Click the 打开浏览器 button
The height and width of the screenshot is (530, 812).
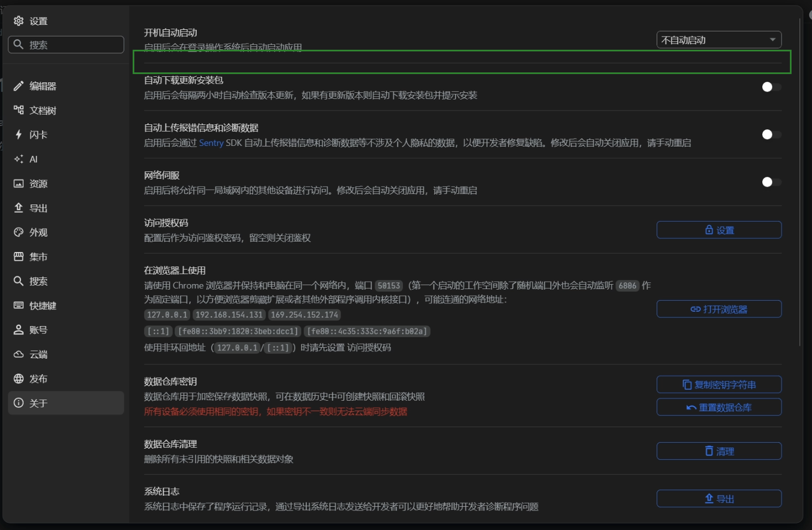pyautogui.click(x=719, y=309)
